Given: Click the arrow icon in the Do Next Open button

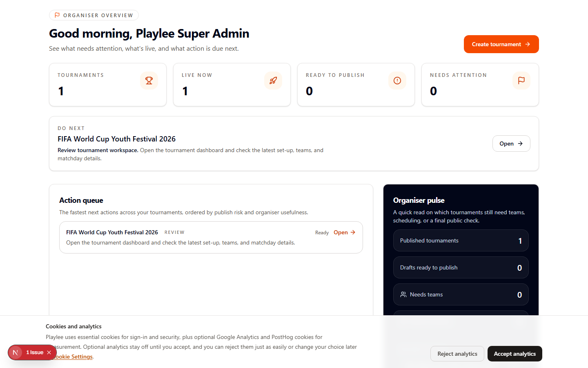Looking at the screenshot, I should click(520, 144).
